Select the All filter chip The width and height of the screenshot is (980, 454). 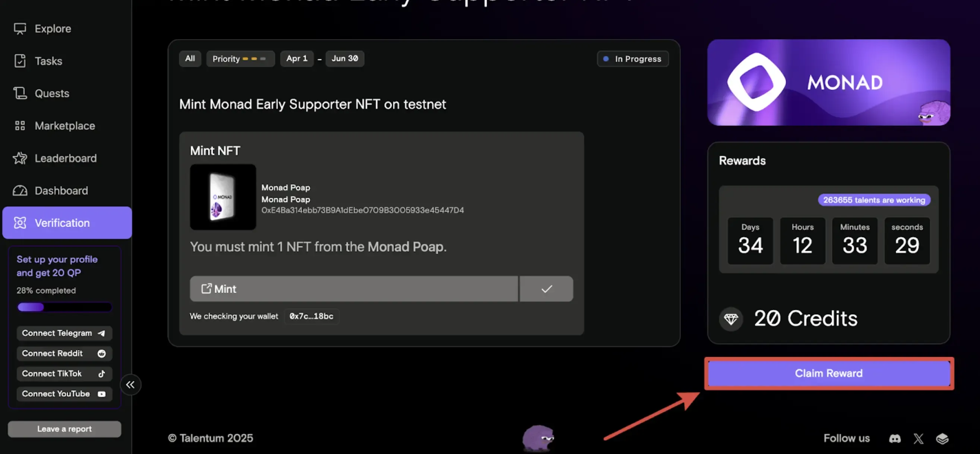point(190,59)
